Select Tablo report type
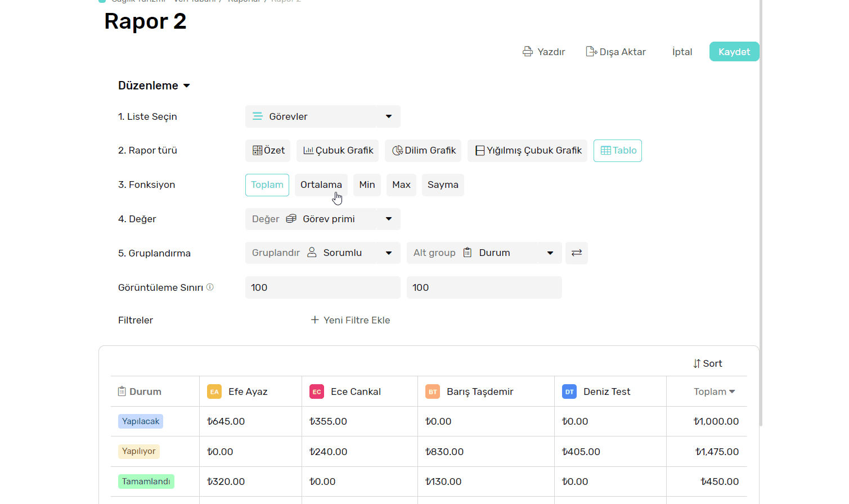Screen dimensions: 849x504 618,151
